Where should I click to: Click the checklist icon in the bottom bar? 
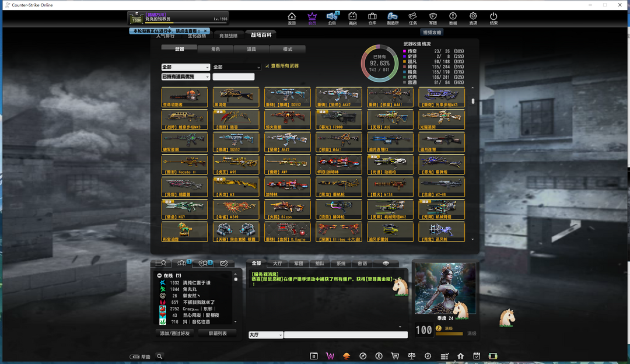(444, 356)
